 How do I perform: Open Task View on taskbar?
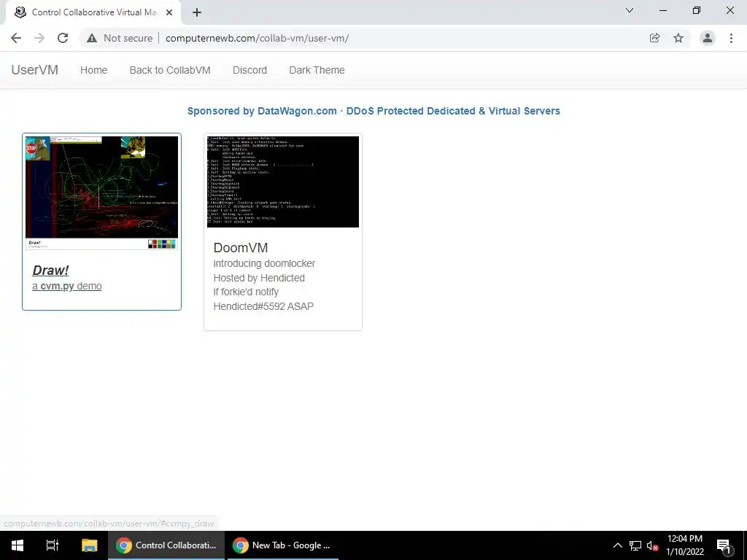[x=52, y=545]
